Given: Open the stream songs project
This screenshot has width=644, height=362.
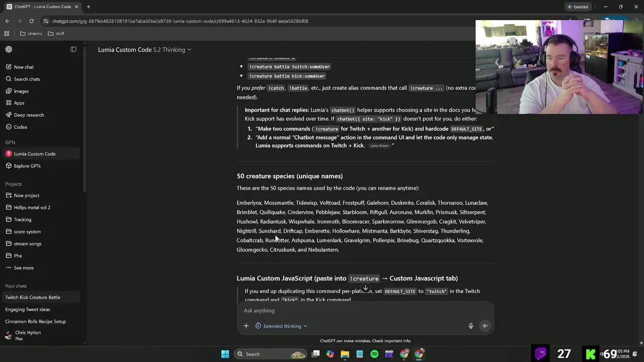Looking at the screenshot, I should [x=28, y=244].
